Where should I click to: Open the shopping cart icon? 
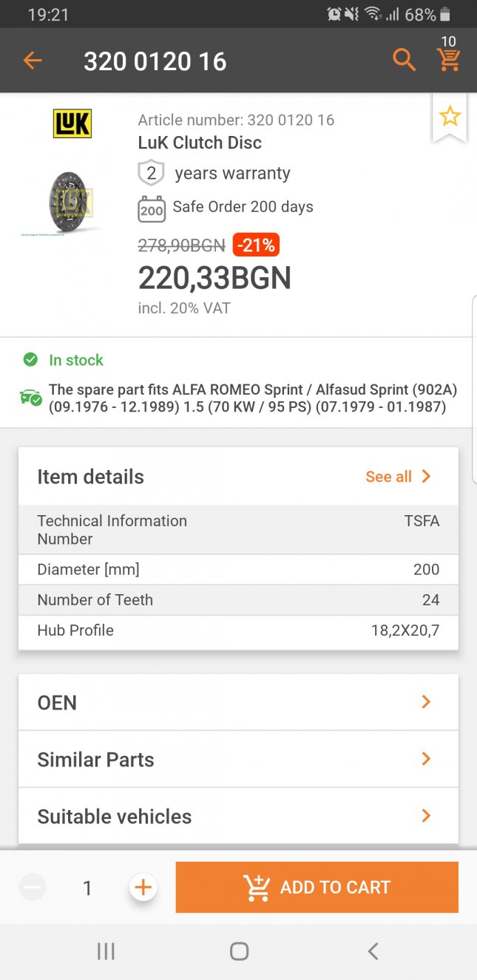tap(449, 59)
